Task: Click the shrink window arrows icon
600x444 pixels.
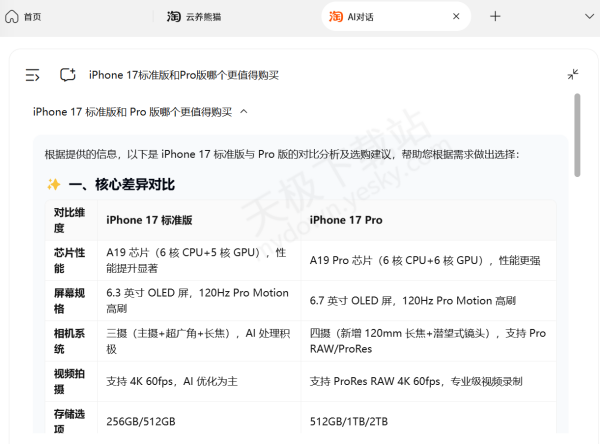Action: click(x=573, y=74)
